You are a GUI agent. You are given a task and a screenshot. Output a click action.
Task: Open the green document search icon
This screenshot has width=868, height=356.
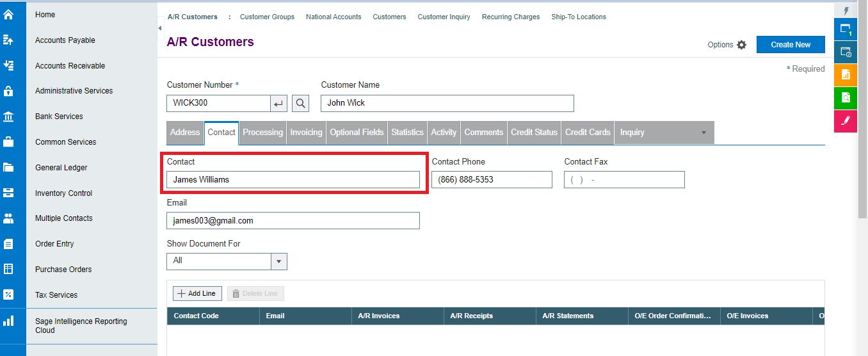click(846, 98)
